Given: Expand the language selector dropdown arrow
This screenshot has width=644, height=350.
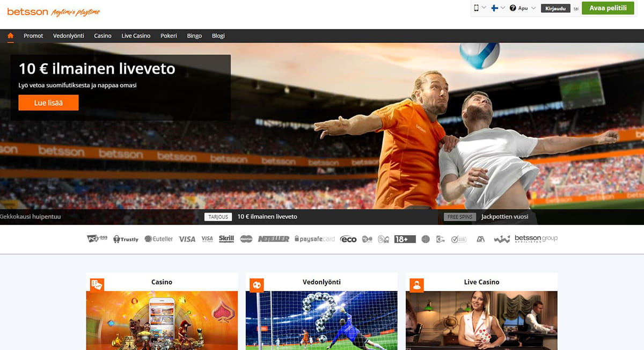Looking at the screenshot, I should (x=503, y=8).
